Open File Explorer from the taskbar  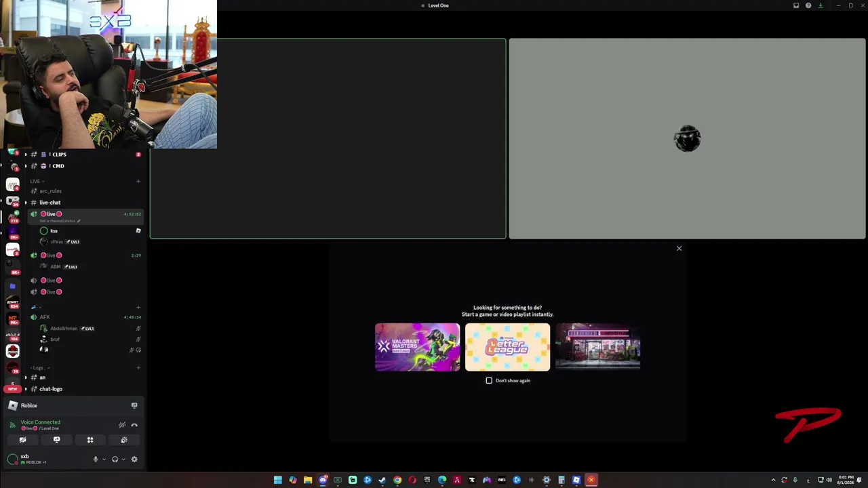point(308,480)
